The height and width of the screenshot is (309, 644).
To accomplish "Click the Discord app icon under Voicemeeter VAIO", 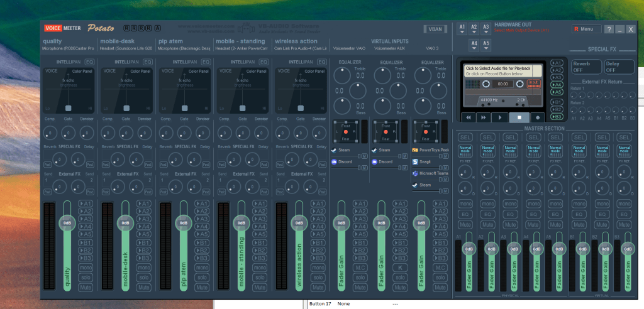I will point(334,161).
